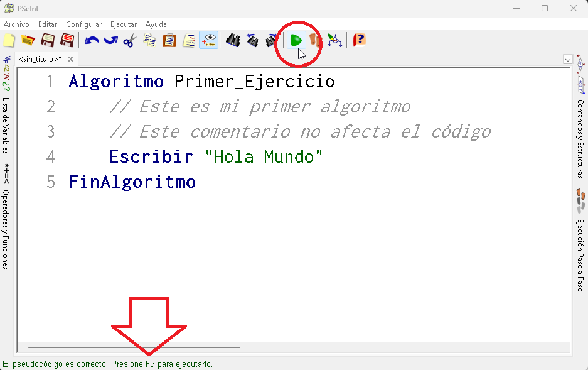The height and width of the screenshot is (370, 588).
Task: Copy selection using the two-pages icon
Action: [x=150, y=40]
